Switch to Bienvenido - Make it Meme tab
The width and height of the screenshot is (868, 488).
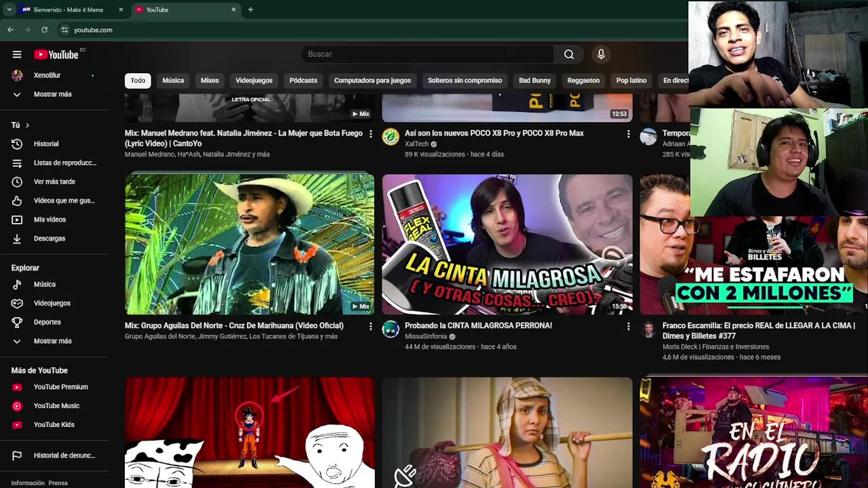pyautogui.click(x=68, y=9)
